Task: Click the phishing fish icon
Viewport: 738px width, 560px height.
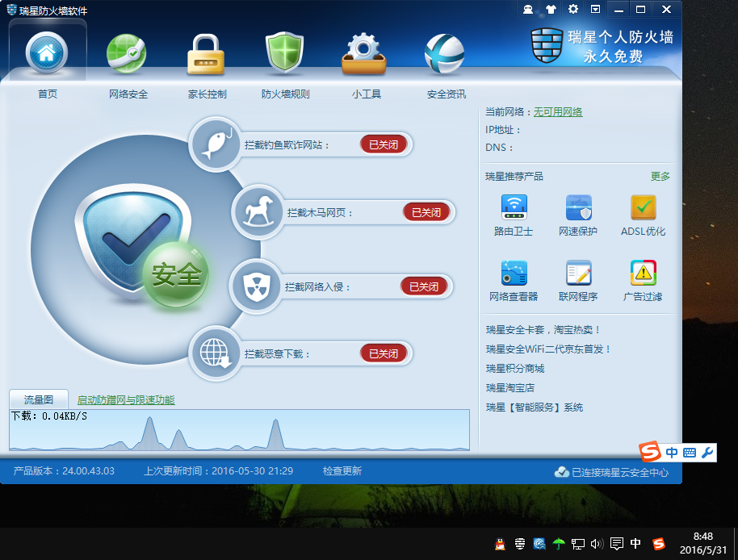Action: (x=216, y=144)
